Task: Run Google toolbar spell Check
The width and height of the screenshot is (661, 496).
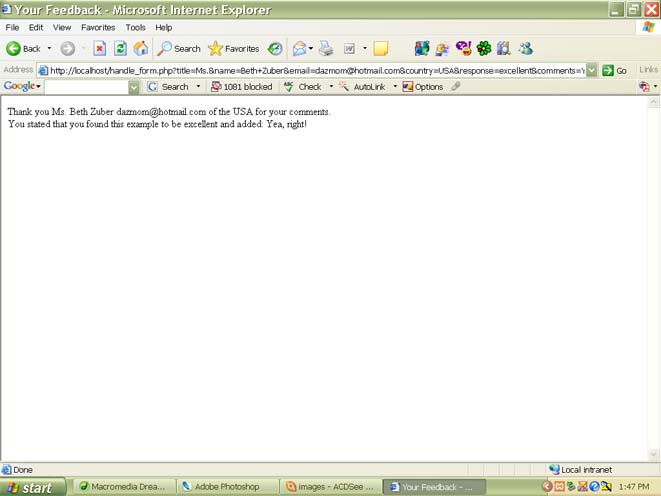Action: pos(303,87)
